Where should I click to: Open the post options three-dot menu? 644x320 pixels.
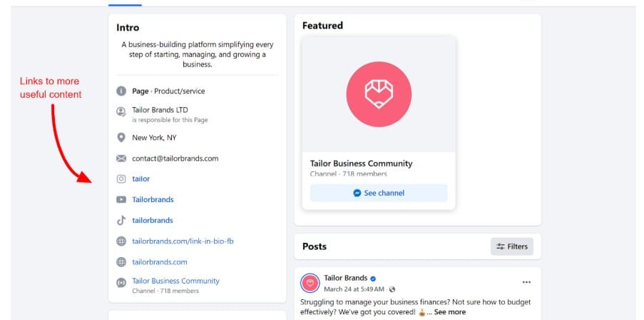pos(526,282)
